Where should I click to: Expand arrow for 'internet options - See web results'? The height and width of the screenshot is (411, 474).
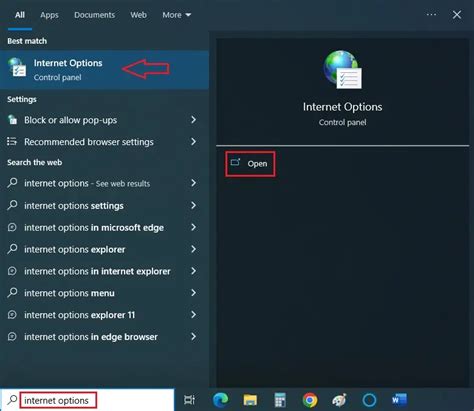point(193,183)
